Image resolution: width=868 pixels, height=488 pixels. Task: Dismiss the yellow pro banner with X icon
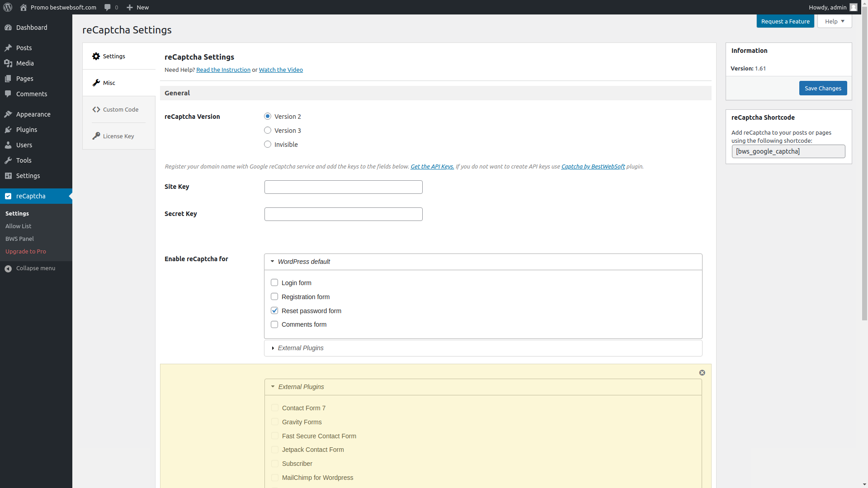pyautogui.click(x=702, y=373)
